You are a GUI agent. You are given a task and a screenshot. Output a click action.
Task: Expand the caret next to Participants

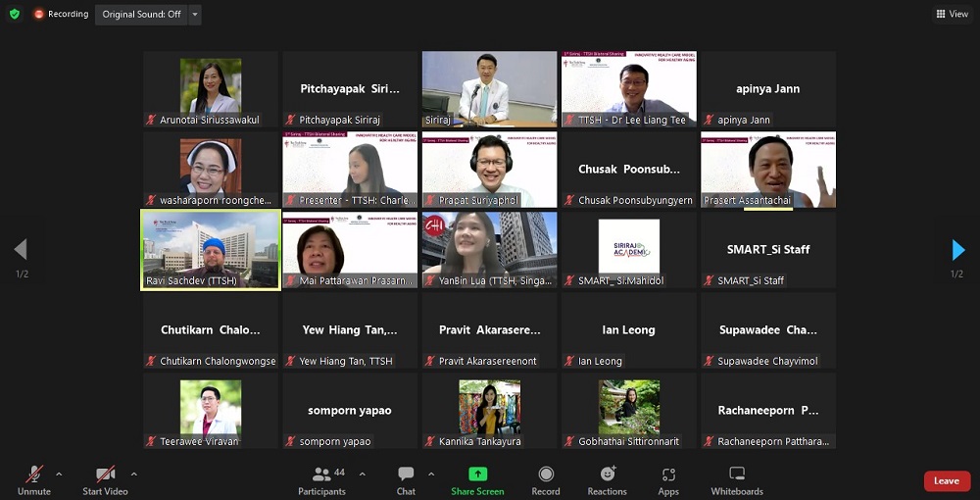[362, 475]
